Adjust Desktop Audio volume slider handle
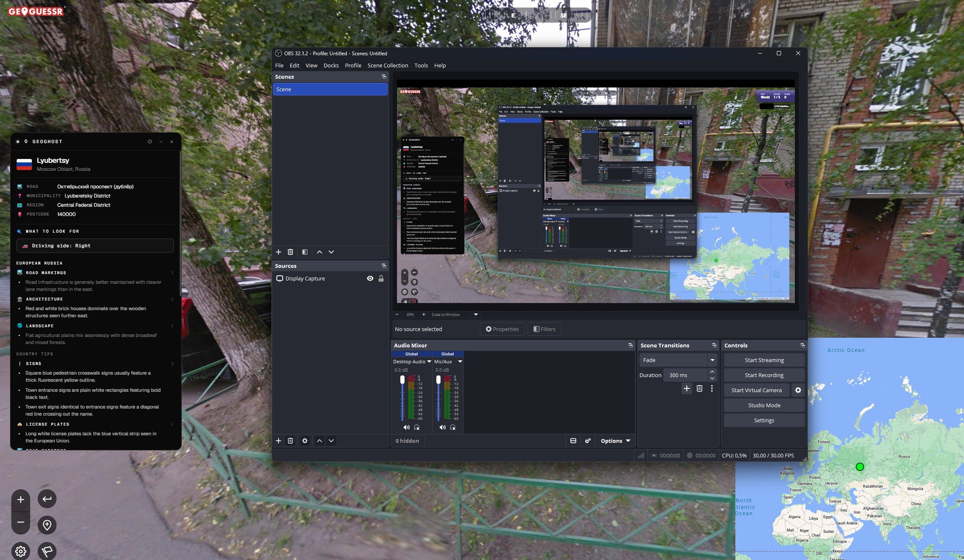This screenshot has width=964, height=560. pyautogui.click(x=402, y=380)
